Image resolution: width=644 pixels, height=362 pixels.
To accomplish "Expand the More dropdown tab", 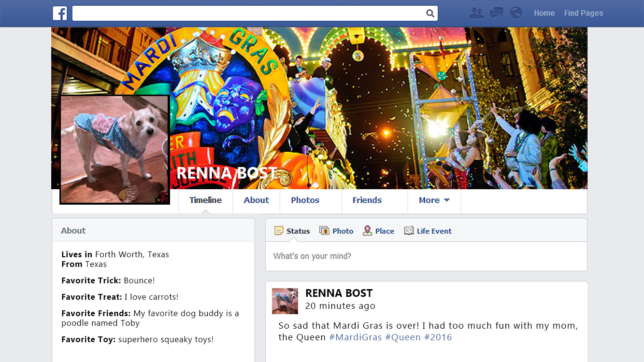I will point(434,200).
